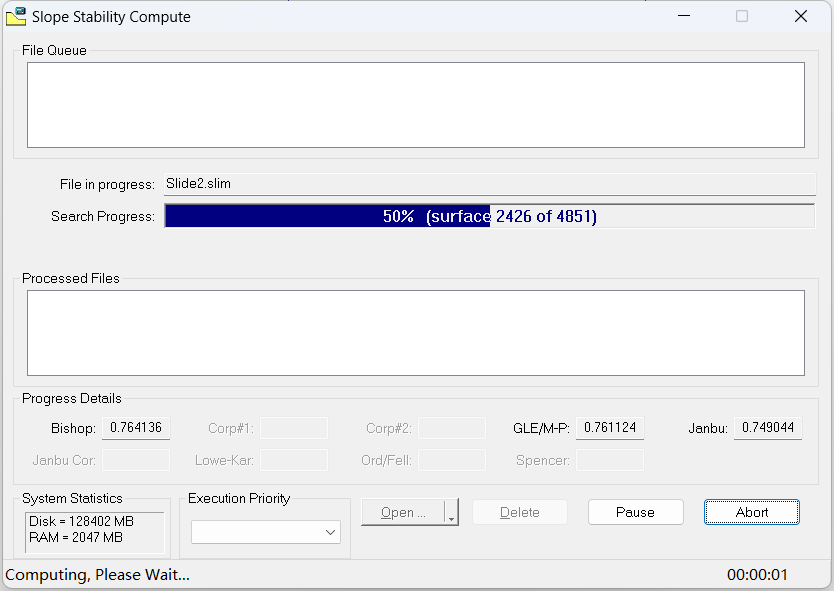Click inside the File Queue list
Viewport: 834px width, 591px height.
[415, 105]
